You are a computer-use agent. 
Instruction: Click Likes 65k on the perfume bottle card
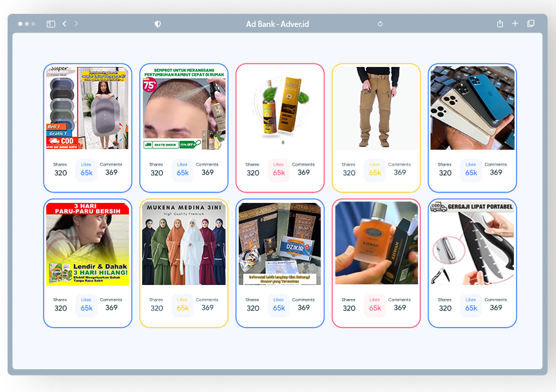(x=375, y=305)
